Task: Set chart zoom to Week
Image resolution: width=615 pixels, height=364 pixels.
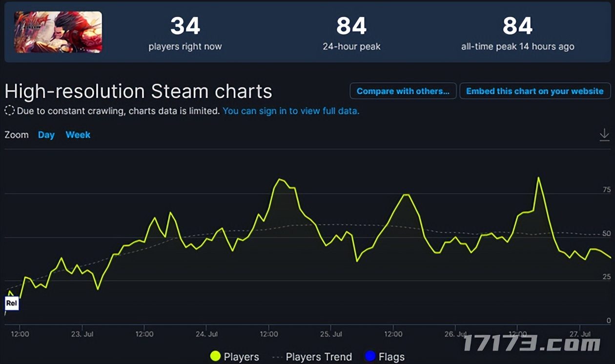Action: (78, 135)
